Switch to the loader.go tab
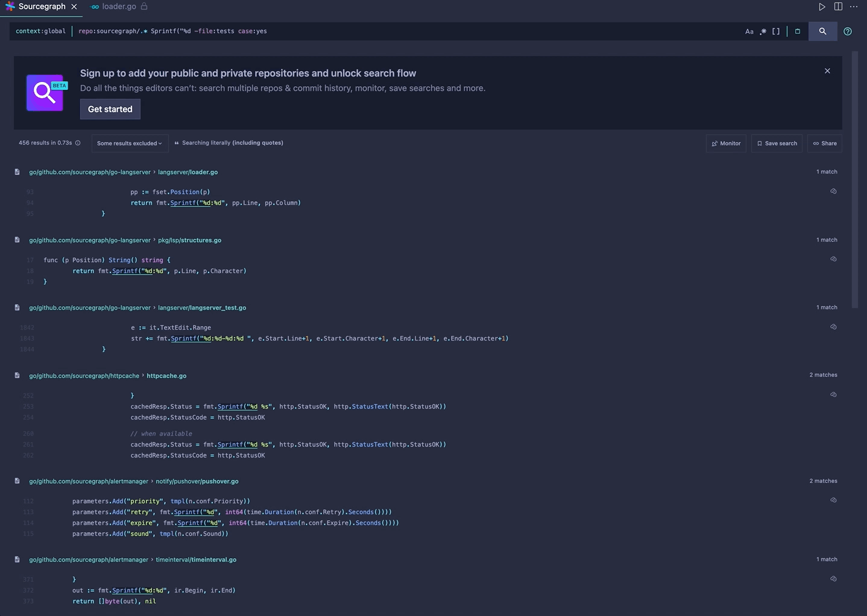 (119, 7)
